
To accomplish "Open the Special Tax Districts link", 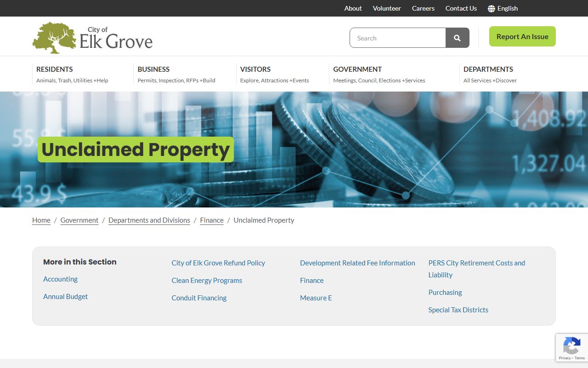I will [458, 310].
